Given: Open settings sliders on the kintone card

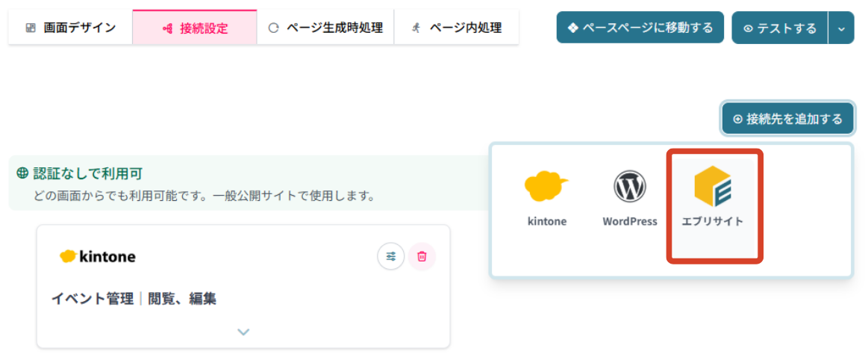Looking at the screenshot, I should pyautogui.click(x=391, y=256).
